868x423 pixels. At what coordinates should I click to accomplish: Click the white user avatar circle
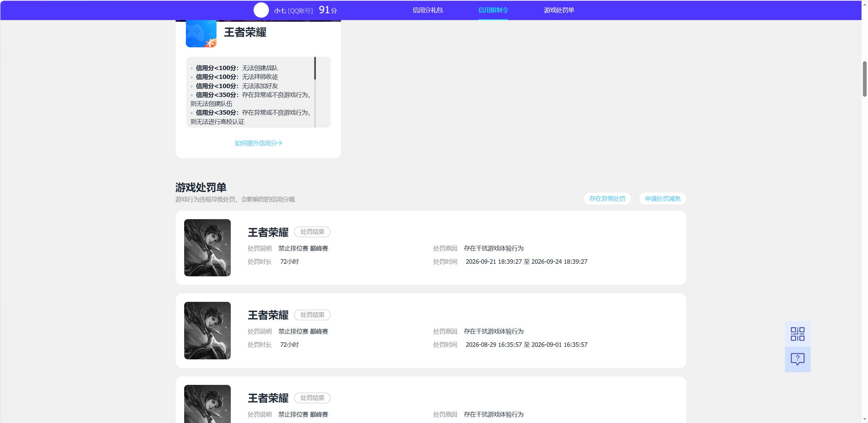click(261, 10)
